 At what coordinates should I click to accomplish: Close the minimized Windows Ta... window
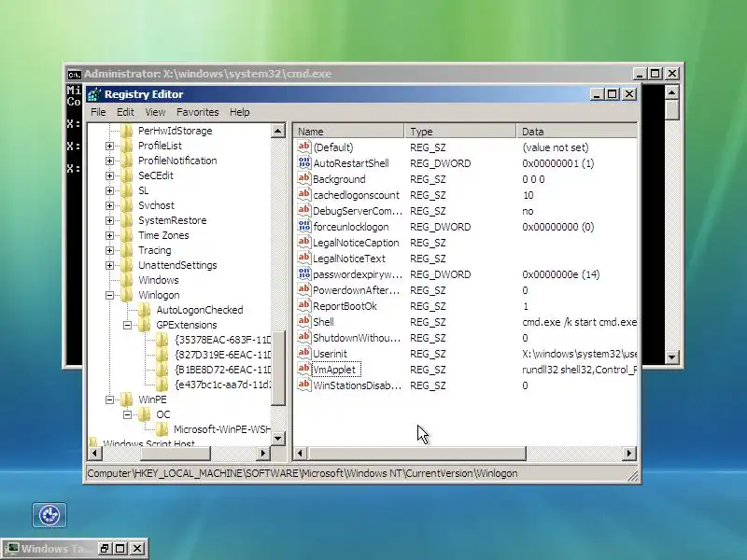[137, 549]
